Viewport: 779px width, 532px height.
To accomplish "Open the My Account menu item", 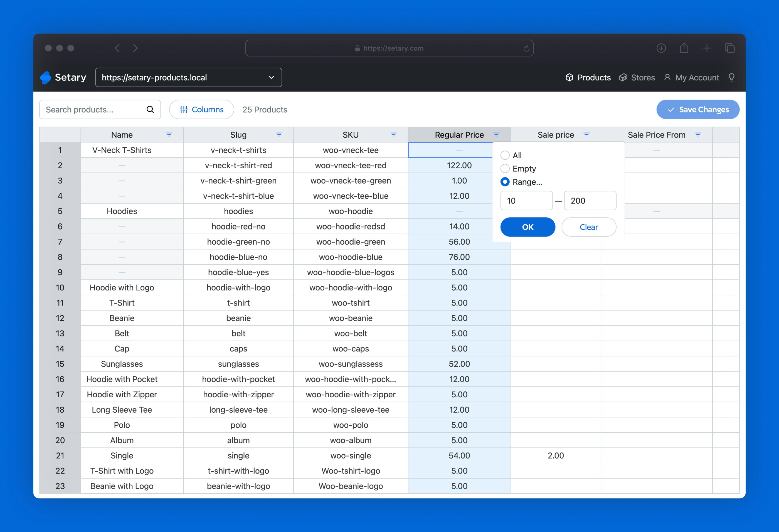I will (x=692, y=77).
